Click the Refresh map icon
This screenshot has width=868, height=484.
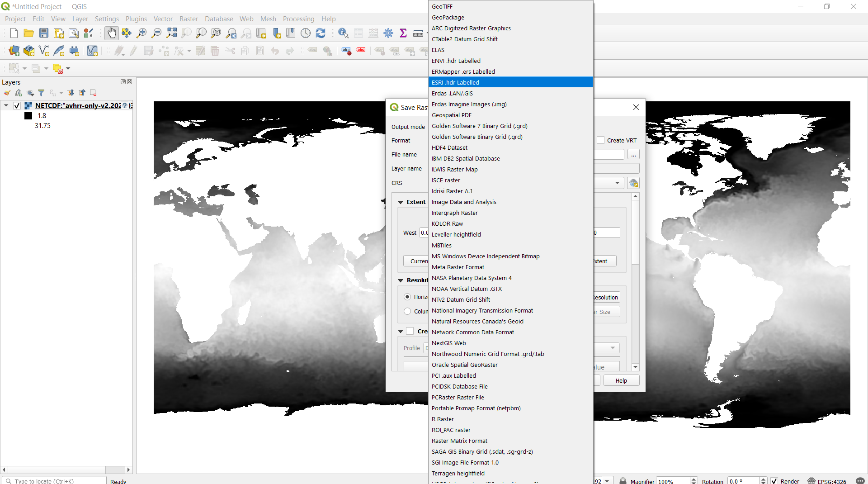tap(321, 33)
